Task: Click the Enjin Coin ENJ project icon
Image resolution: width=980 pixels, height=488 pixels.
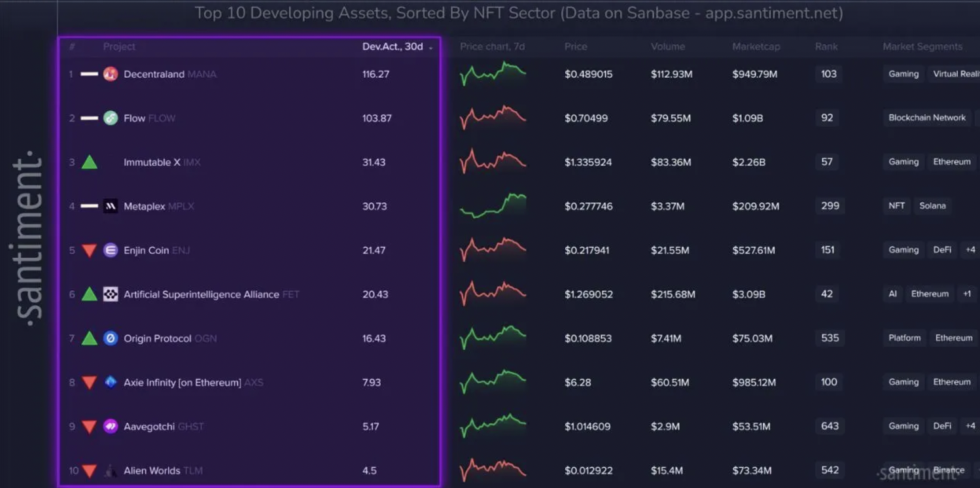Action: [x=111, y=250]
